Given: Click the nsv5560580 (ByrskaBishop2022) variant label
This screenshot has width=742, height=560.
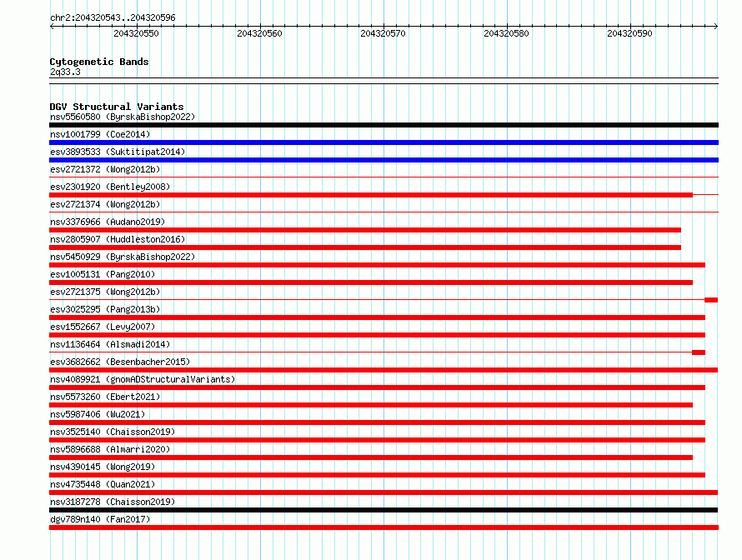Looking at the screenshot, I should (x=123, y=117).
